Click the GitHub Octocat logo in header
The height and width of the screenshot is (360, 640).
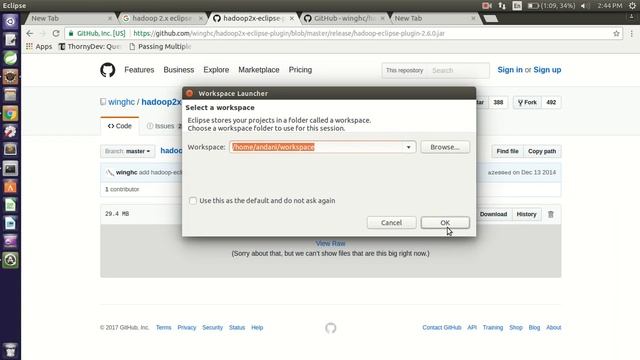pyautogui.click(x=108, y=70)
